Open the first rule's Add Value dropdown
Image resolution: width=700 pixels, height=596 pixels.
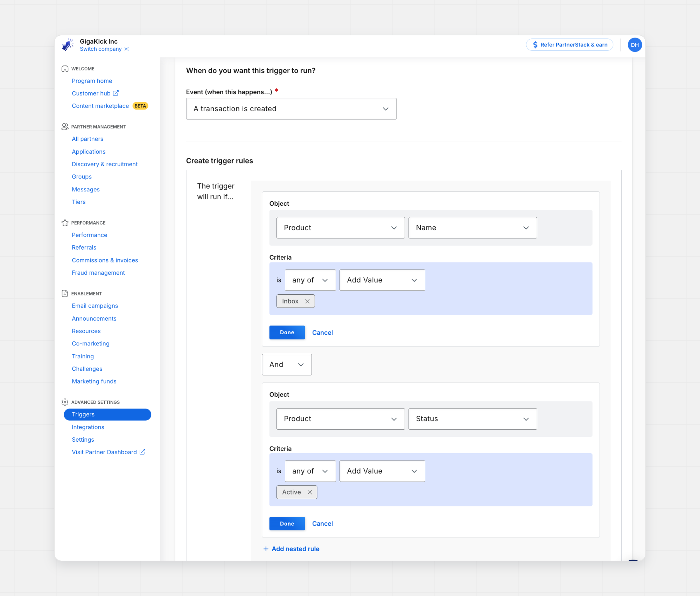coord(382,280)
